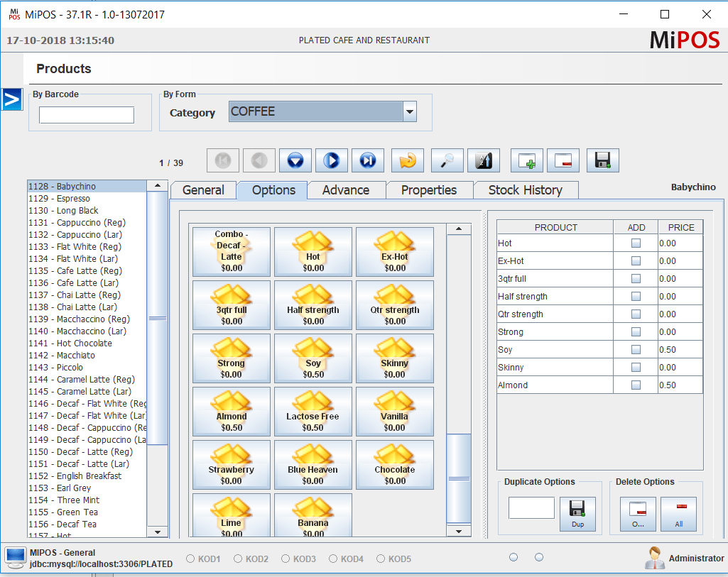728x577 pixels.
Task: Click the translate/sort toolbar icon
Action: (483, 160)
